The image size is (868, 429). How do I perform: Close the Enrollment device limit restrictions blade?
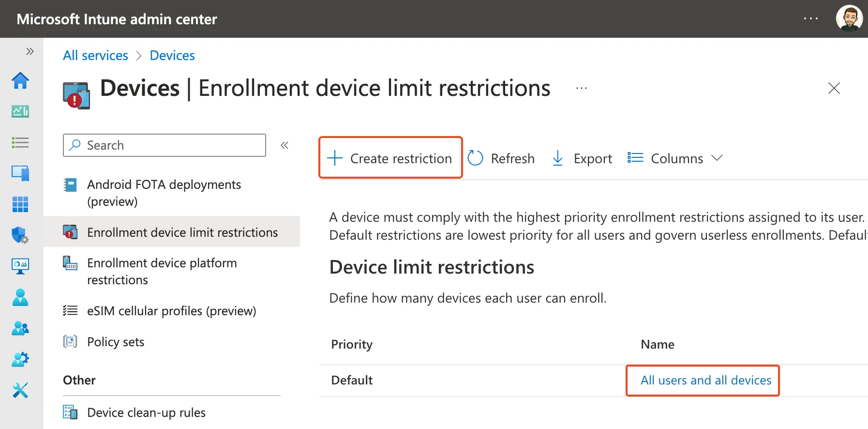click(834, 88)
